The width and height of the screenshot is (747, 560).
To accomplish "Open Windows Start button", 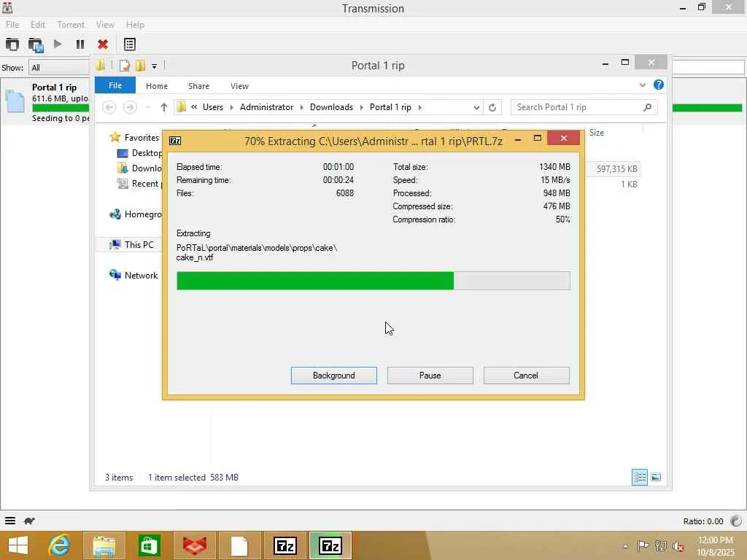I will (18, 545).
